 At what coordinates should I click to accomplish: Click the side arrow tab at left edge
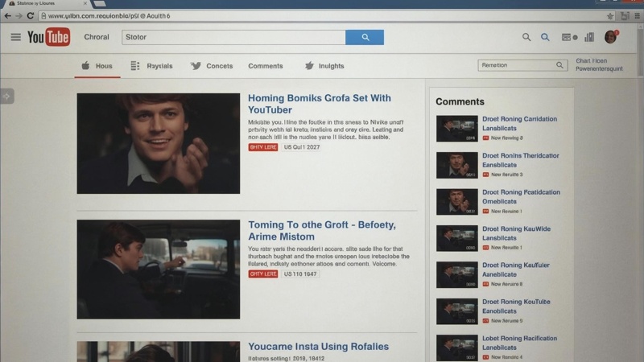(x=7, y=96)
